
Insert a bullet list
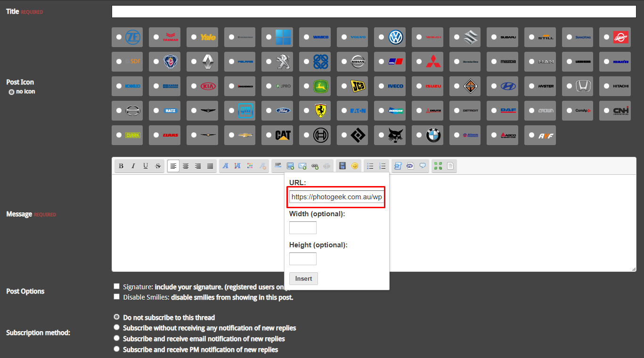click(x=370, y=166)
